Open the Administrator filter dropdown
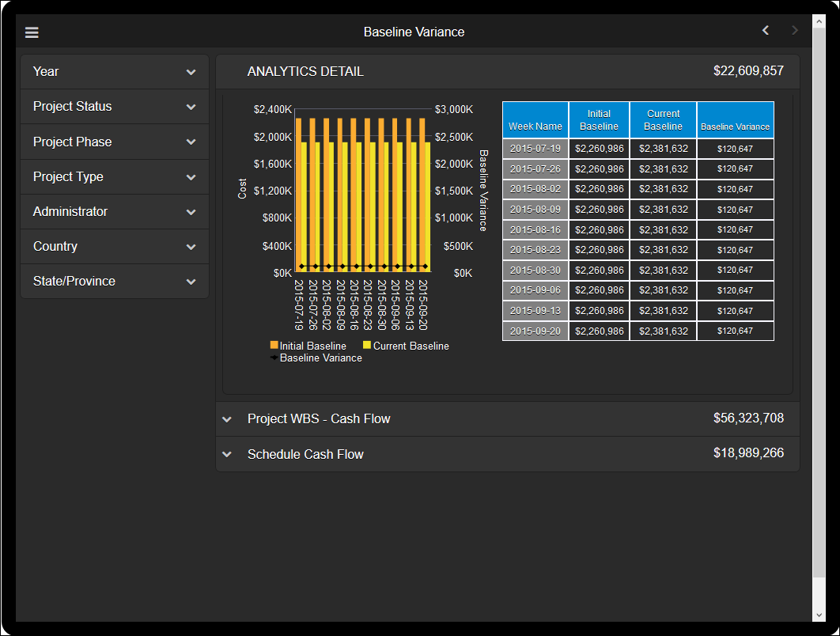The image size is (840, 636). [x=115, y=212]
